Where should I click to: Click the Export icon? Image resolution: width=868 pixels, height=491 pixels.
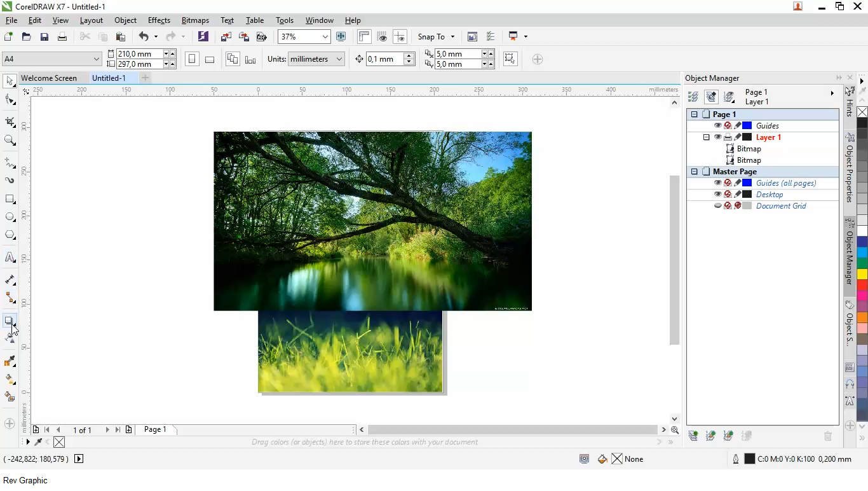(243, 37)
